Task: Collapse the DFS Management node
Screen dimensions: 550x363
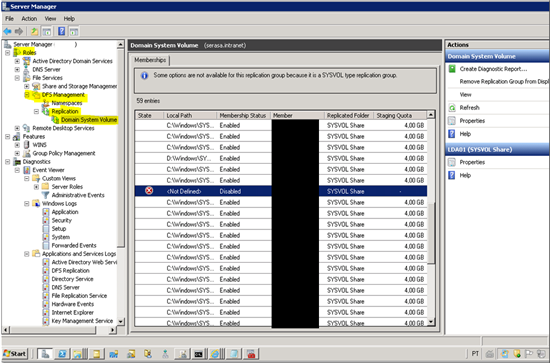Action: pyautogui.click(x=27, y=95)
